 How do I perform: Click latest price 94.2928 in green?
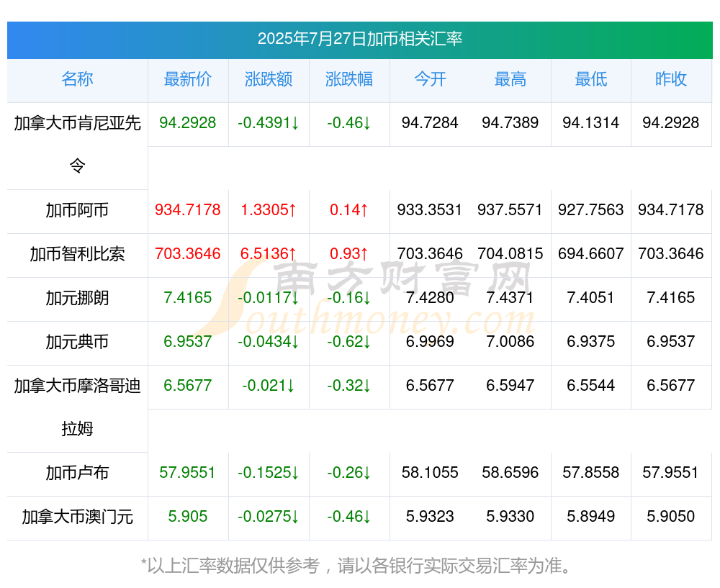(x=188, y=123)
